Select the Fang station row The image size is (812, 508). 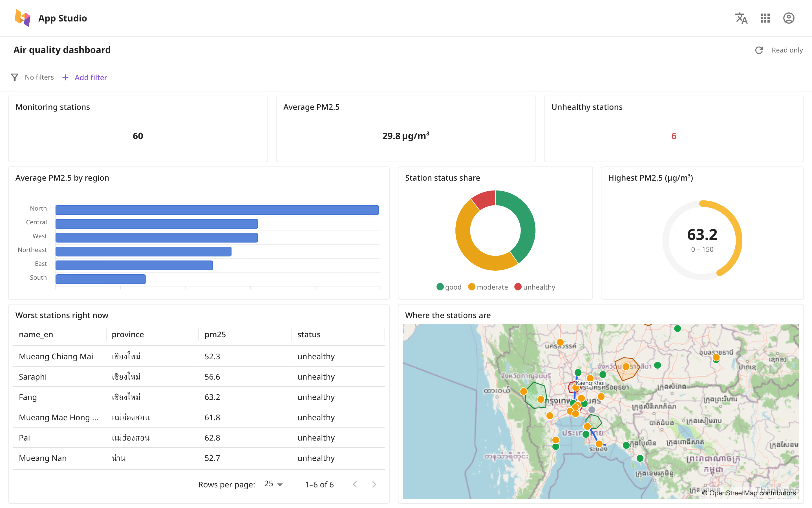click(x=199, y=397)
